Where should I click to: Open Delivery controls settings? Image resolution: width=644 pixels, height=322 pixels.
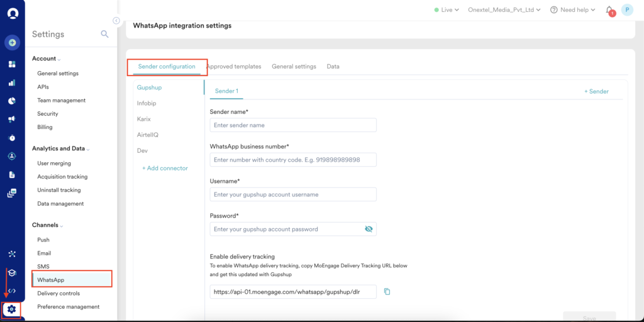pos(58,293)
